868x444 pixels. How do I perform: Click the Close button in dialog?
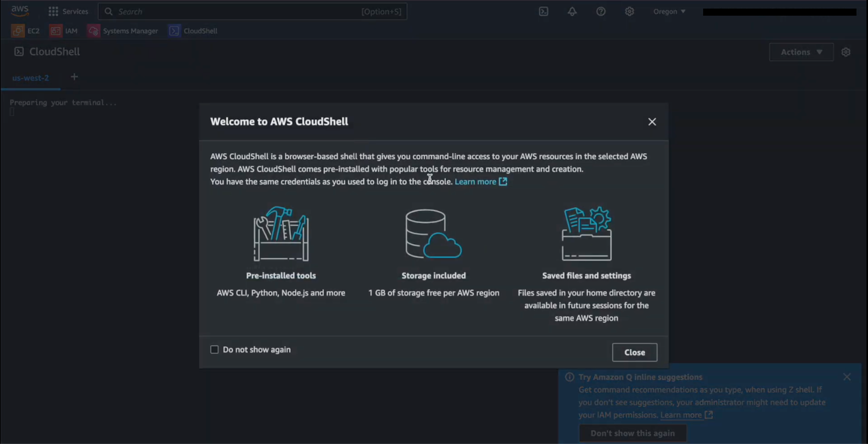[x=635, y=352]
